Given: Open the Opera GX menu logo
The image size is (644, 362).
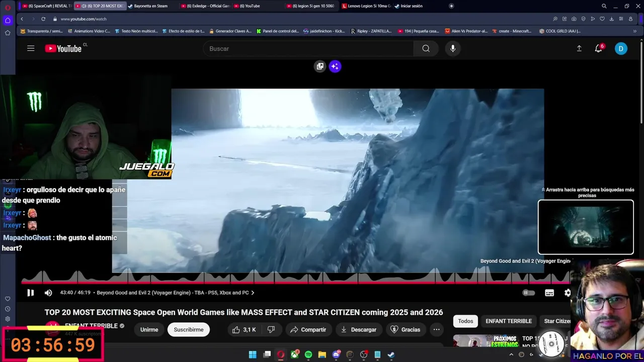Looking at the screenshot, I should pos(8,7).
